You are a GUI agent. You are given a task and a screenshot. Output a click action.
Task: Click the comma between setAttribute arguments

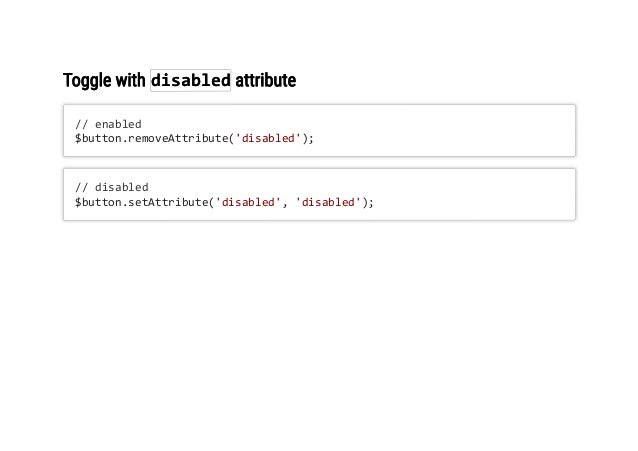(x=284, y=203)
